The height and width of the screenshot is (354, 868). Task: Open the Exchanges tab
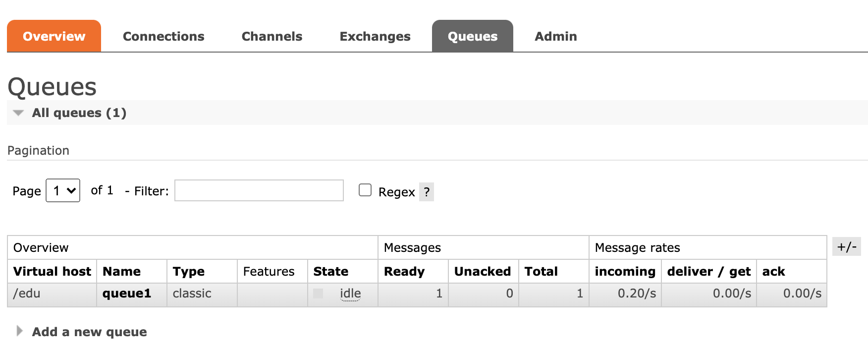click(x=375, y=36)
